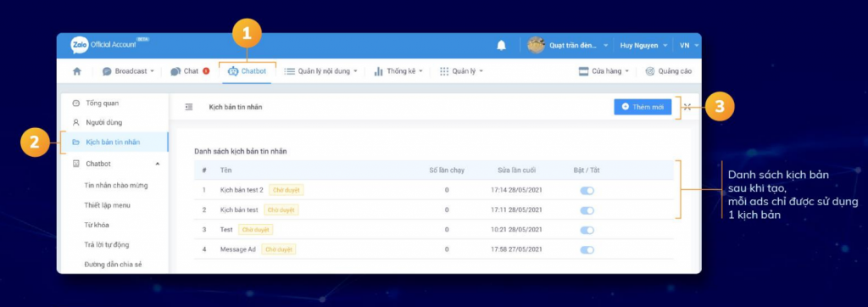Open the Quản lý dropdown menu

click(461, 71)
